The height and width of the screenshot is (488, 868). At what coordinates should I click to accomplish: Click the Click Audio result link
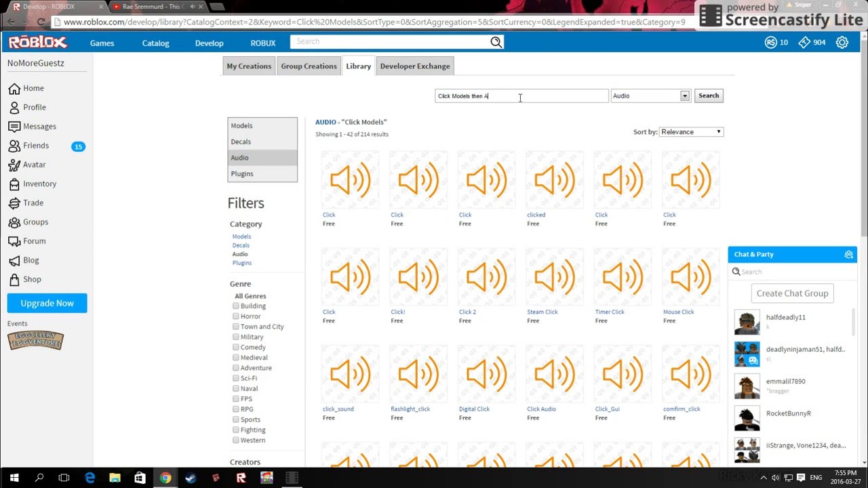[541, 409]
